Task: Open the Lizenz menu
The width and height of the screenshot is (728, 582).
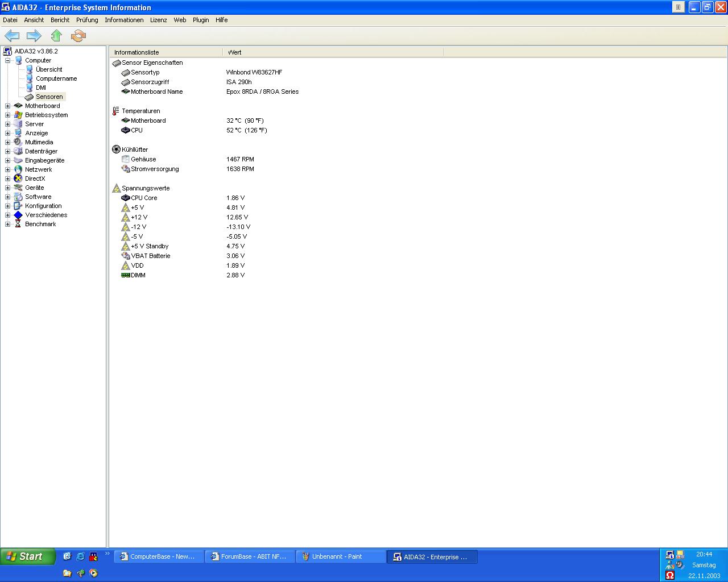Action: point(159,20)
